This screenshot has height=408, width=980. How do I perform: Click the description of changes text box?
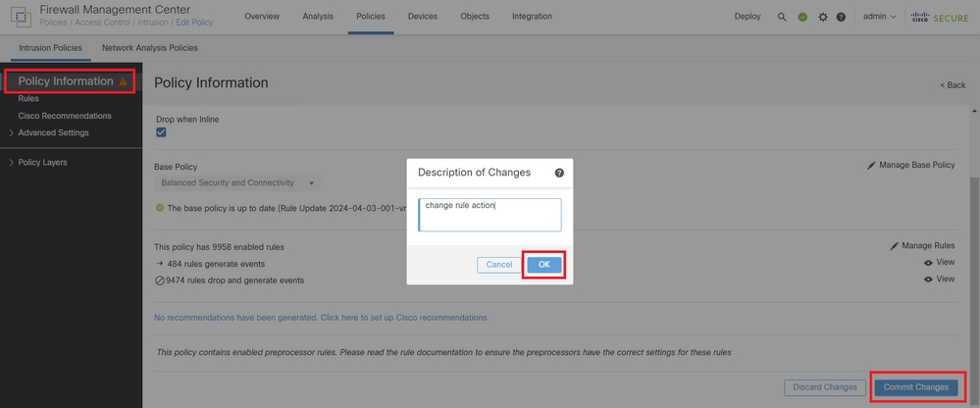(x=490, y=215)
